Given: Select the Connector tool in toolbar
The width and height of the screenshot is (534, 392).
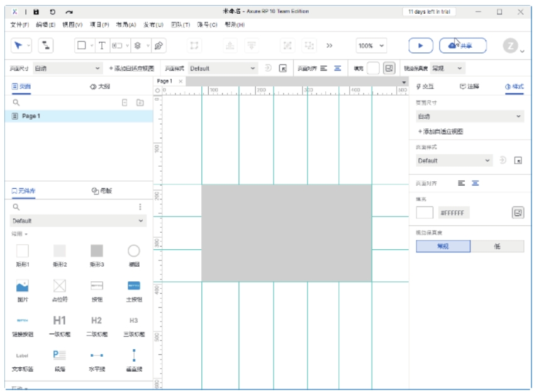Looking at the screenshot, I should coord(47,45).
